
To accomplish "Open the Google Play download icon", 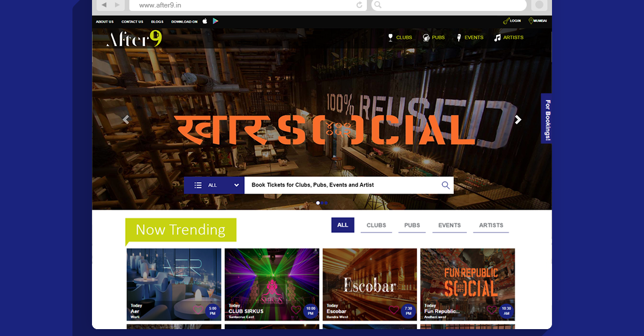I will pyautogui.click(x=216, y=21).
